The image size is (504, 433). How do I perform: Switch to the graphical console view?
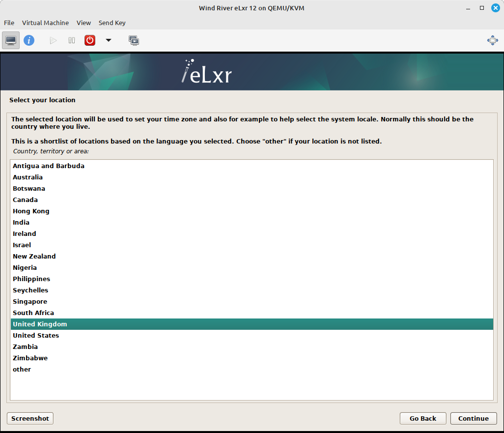(10, 40)
